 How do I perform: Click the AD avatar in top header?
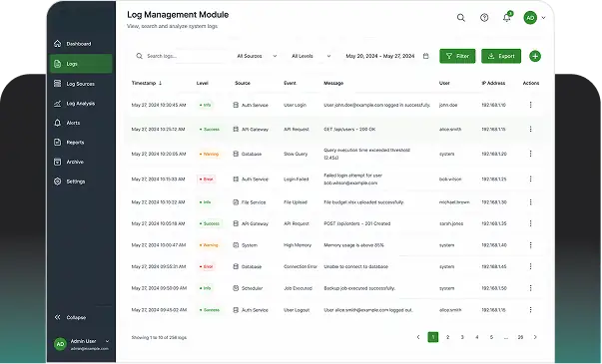530,18
